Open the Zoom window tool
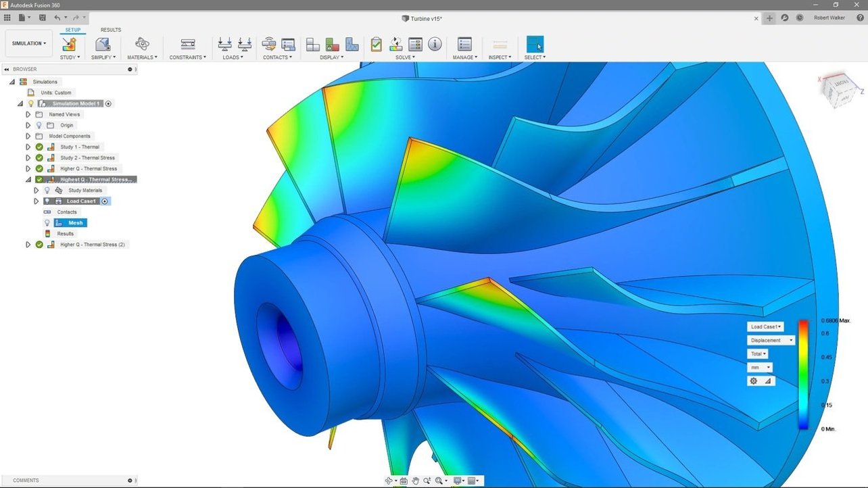The image size is (868, 488). (x=439, y=481)
